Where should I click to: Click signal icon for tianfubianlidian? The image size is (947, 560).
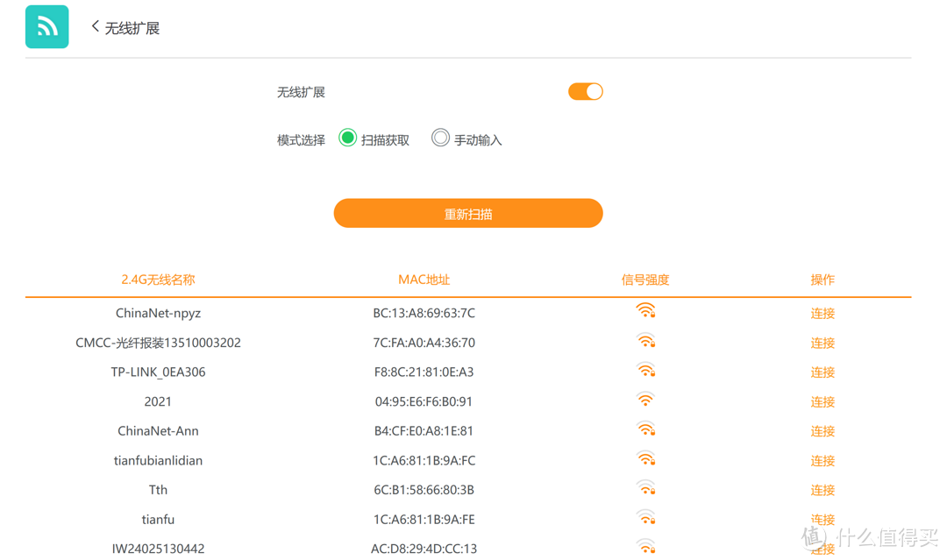(x=645, y=459)
